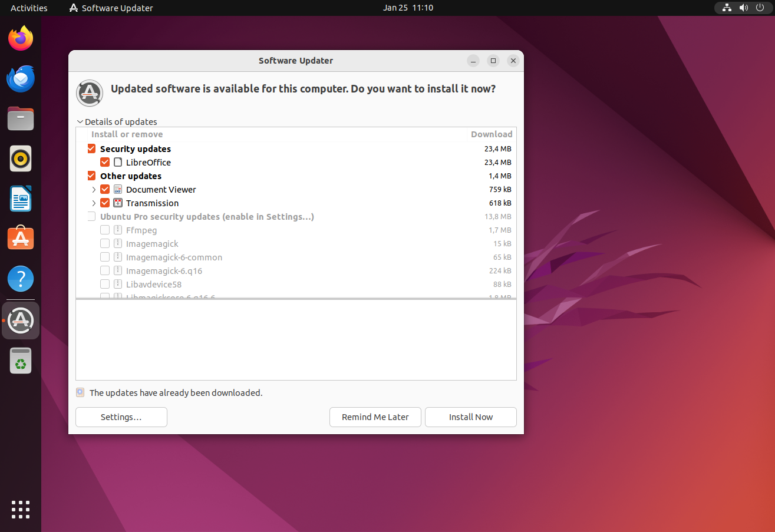Click the Imagemagick package icon
775x532 pixels.
pos(118,243)
